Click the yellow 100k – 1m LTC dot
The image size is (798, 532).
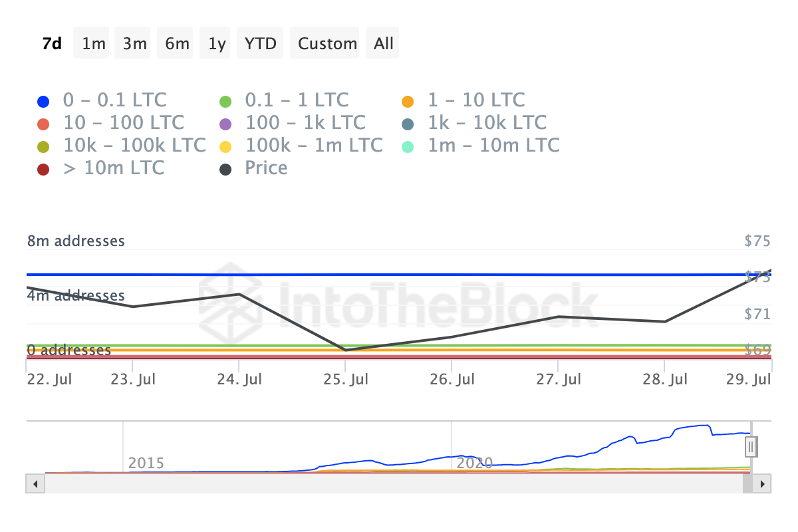tap(225, 147)
